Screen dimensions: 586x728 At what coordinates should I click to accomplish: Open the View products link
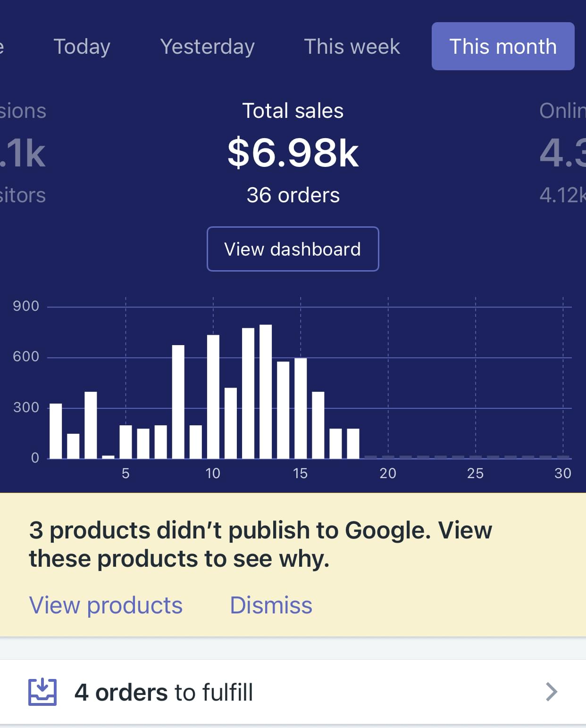106,605
